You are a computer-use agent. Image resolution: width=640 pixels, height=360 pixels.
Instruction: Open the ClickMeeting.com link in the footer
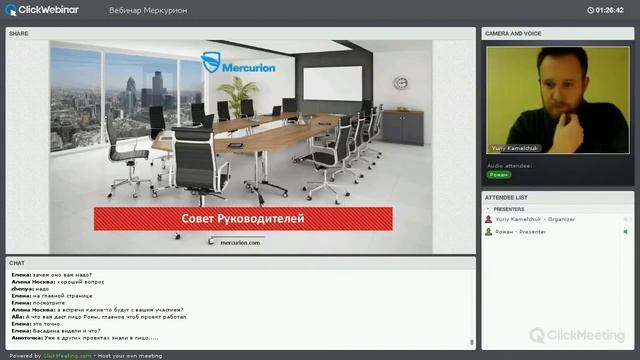(x=67, y=356)
